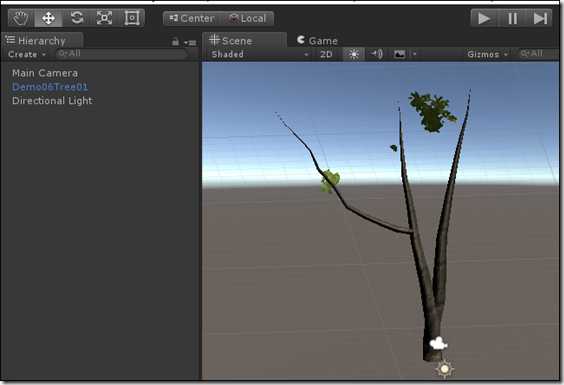Image resolution: width=564 pixels, height=385 pixels.
Task: Toggle scene audio speaker icon
Action: 377,54
